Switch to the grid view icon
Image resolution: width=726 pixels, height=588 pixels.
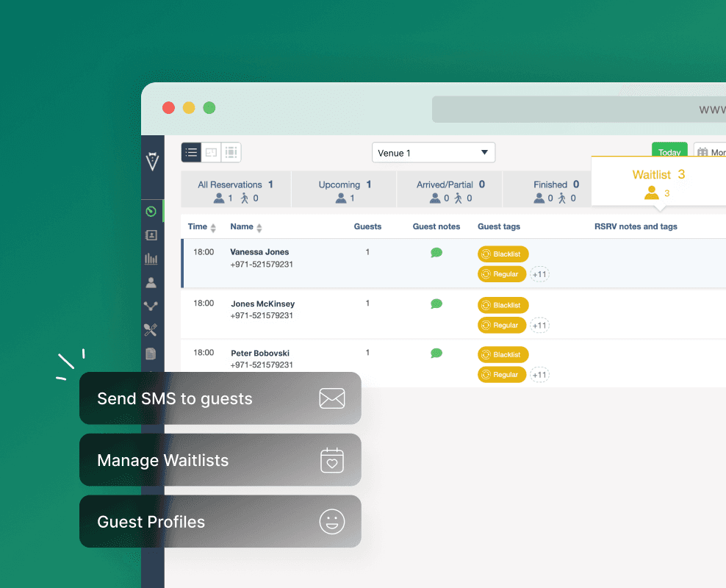[231, 152]
